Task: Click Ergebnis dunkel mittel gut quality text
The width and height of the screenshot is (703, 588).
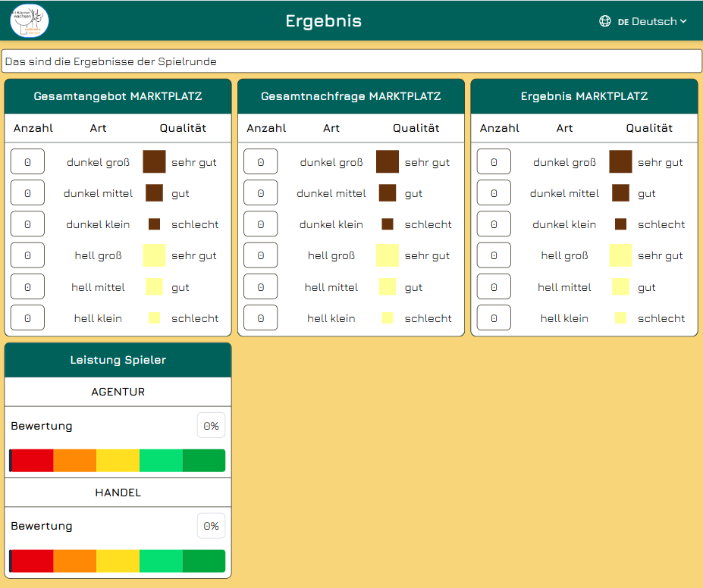Action: click(647, 193)
